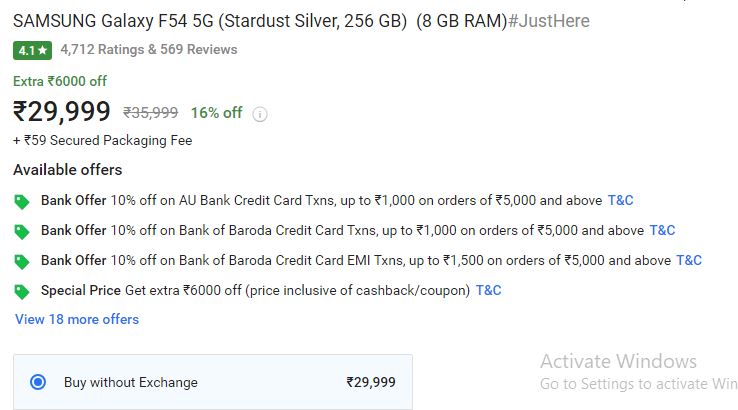Click tag icon next to Special Price offer

pos(22,292)
